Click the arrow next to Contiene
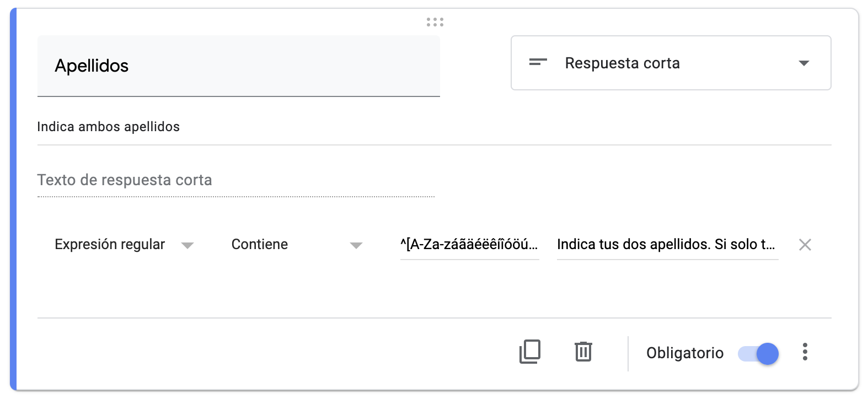868x399 pixels. [x=356, y=246]
